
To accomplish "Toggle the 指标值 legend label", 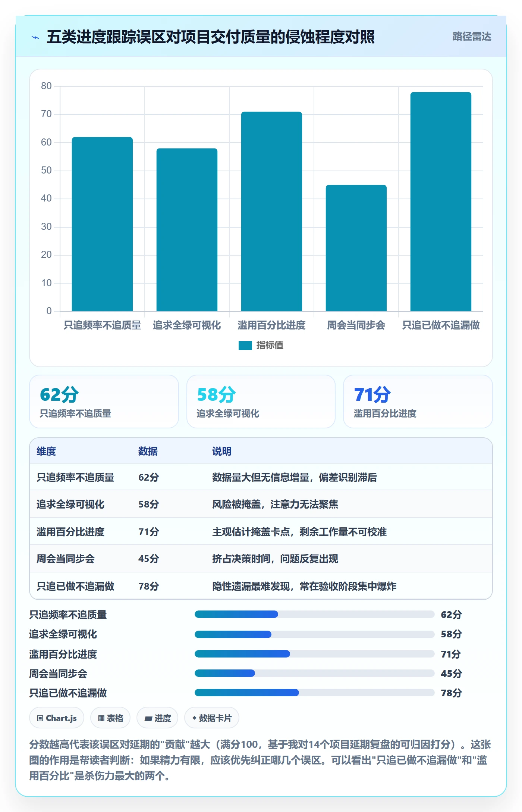I will [x=270, y=346].
